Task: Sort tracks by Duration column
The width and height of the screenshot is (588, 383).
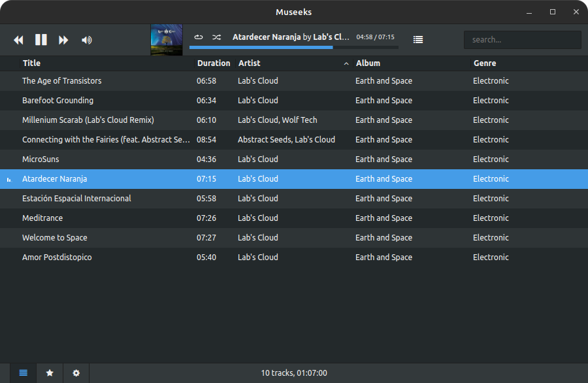Action: click(x=214, y=63)
